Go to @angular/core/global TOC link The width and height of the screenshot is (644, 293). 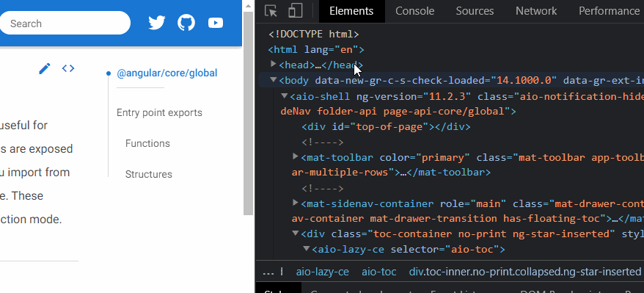click(x=167, y=73)
